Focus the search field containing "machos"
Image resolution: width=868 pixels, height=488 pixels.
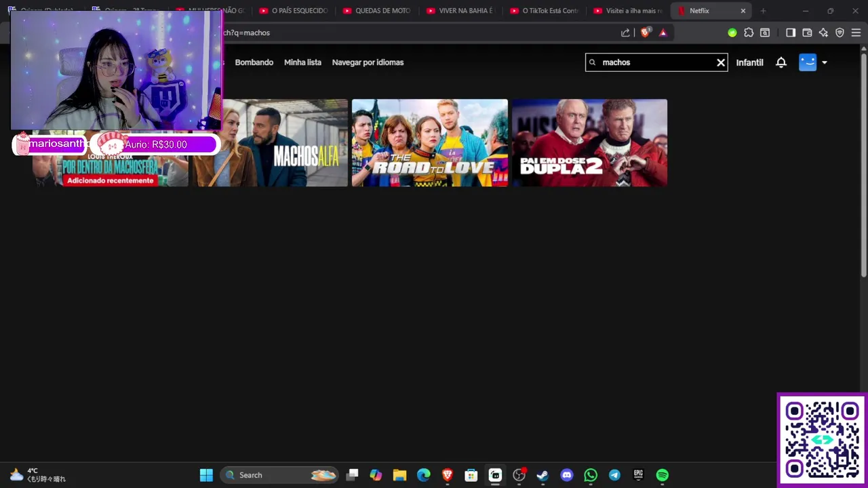(x=656, y=62)
